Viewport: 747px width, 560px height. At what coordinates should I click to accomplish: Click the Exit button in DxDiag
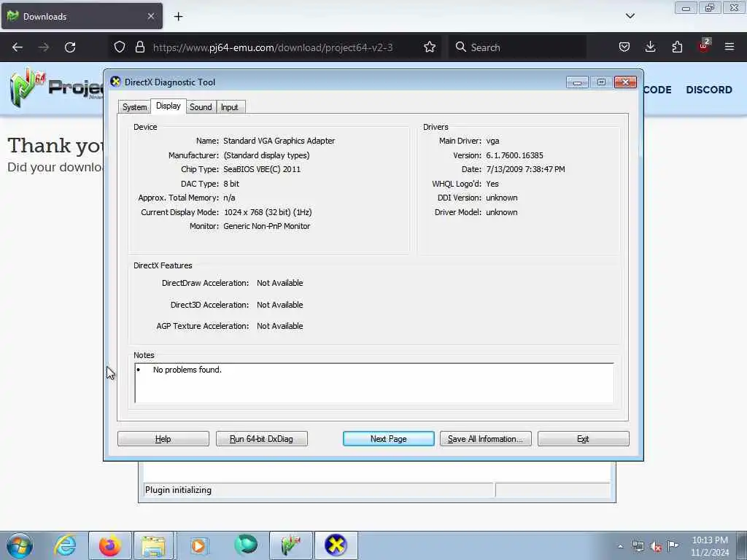(583, 439)
